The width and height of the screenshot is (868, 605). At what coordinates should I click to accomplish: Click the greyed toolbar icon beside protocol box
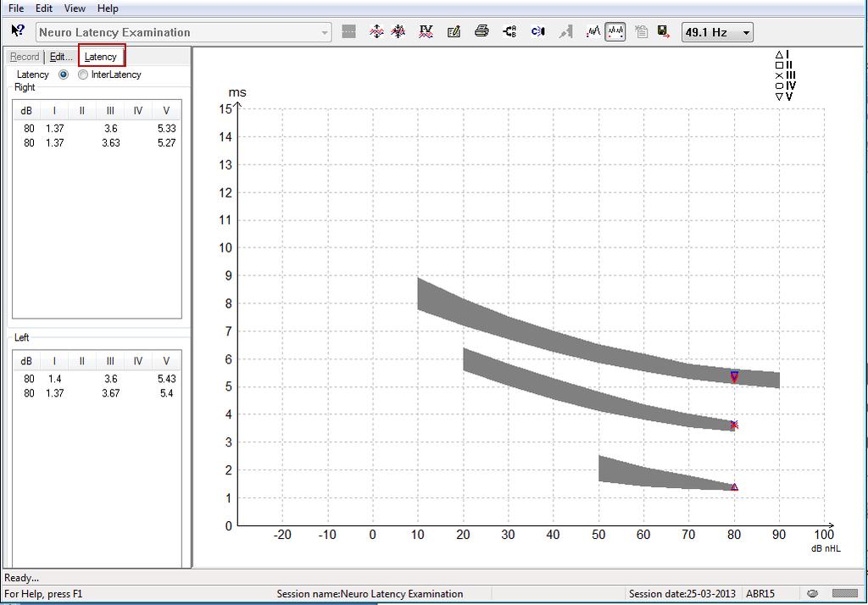click(x=348, y=31)
